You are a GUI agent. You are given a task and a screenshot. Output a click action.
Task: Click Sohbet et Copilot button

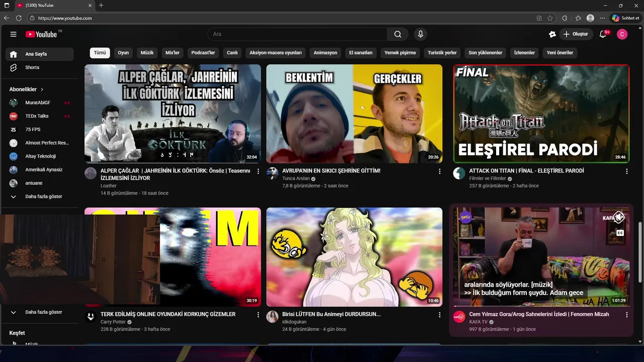625,18
